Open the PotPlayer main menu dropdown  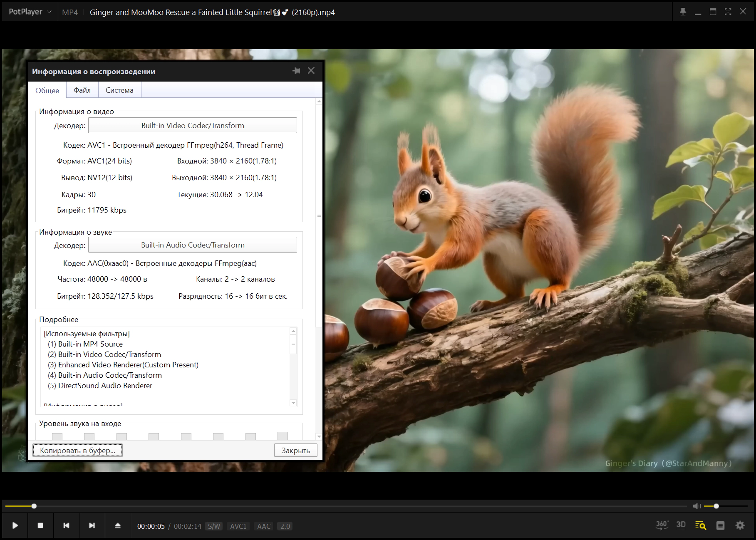click(x=30, y=12)
